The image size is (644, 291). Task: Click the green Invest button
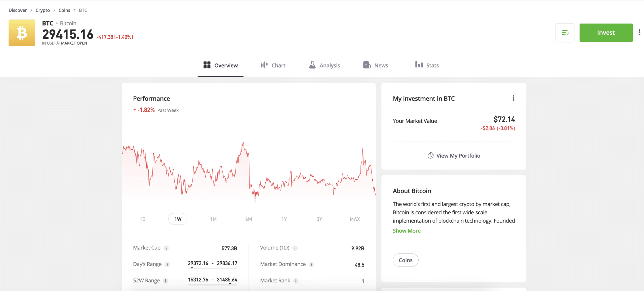pos(606,33)
